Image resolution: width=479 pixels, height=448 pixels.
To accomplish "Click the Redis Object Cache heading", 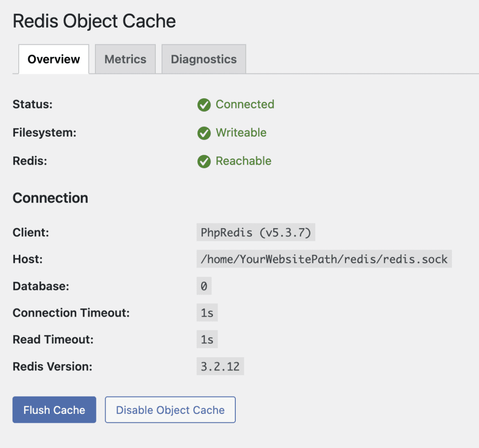I will (x=94, y=21).
